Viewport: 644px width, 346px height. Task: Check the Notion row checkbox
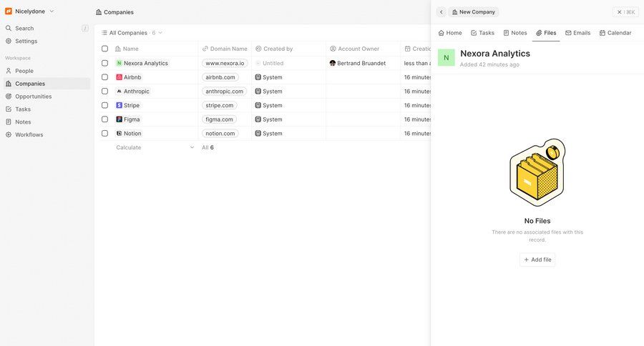(104, 134)
